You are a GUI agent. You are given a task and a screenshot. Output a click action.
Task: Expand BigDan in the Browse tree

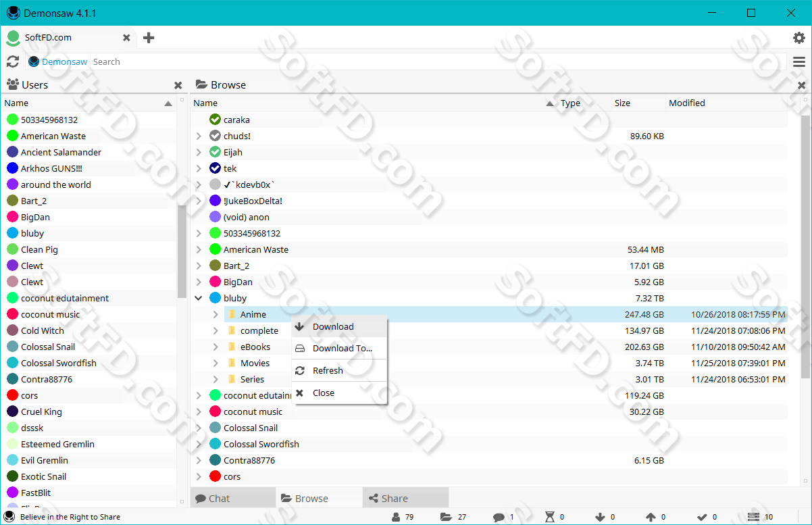point(199,282)
